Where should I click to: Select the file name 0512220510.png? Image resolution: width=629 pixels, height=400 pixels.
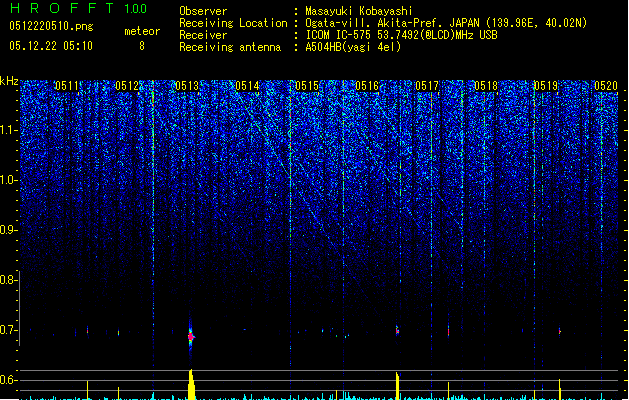click(51, 26)
